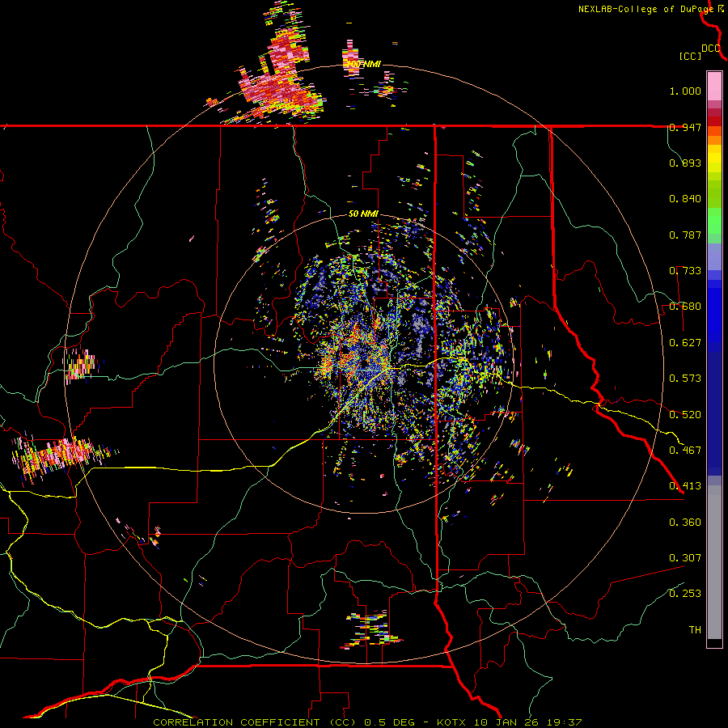Click the 0.307 legend value
728x728 pixels.
pos(685,558)
